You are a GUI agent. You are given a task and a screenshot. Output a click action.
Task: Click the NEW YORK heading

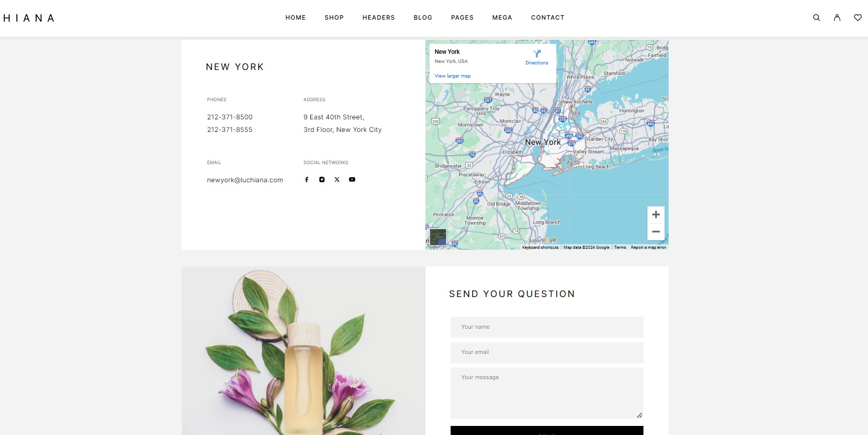pos(235,67)
